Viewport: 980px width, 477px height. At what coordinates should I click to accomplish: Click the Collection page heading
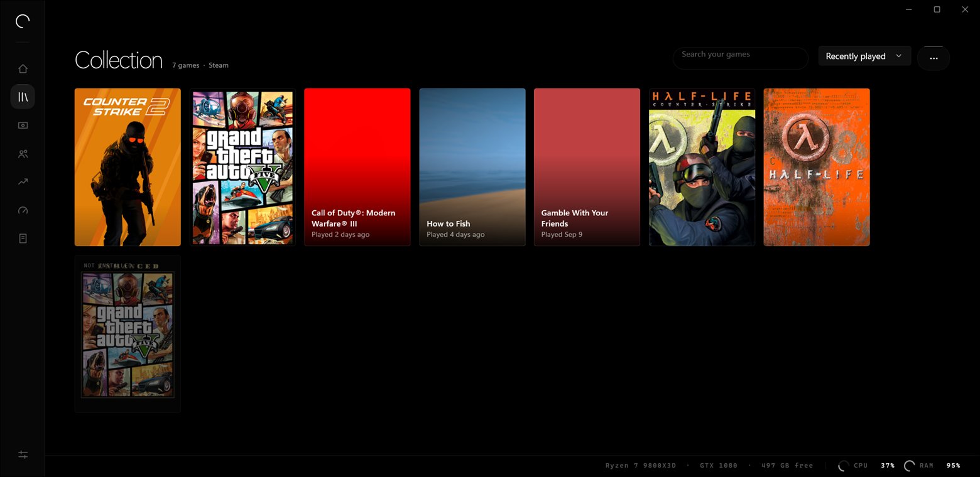click(119, 60)
